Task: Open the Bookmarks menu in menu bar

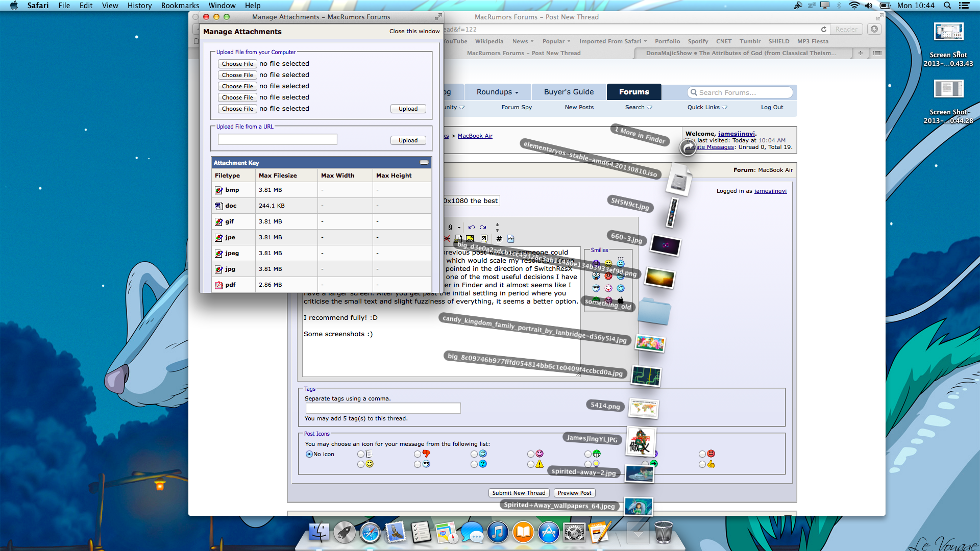Action: click(x=180, y=6)
